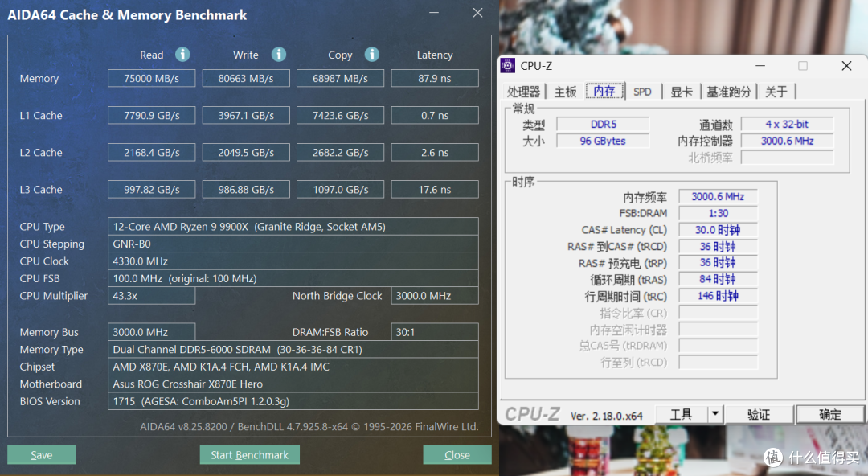Screen dimensions: 868x476
Task: Click the CPU Stepping field GNR-B0
Action: click(293, 244)
